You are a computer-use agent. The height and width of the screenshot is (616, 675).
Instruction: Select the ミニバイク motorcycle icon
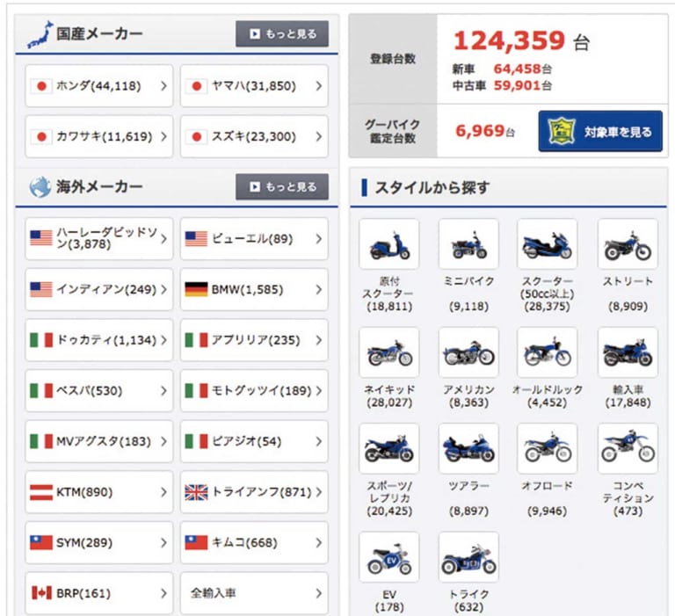[x=468, y=244]
